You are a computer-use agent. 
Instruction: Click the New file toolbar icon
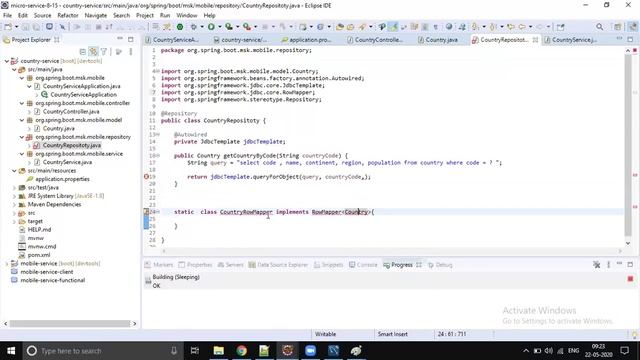click(8, 27)
